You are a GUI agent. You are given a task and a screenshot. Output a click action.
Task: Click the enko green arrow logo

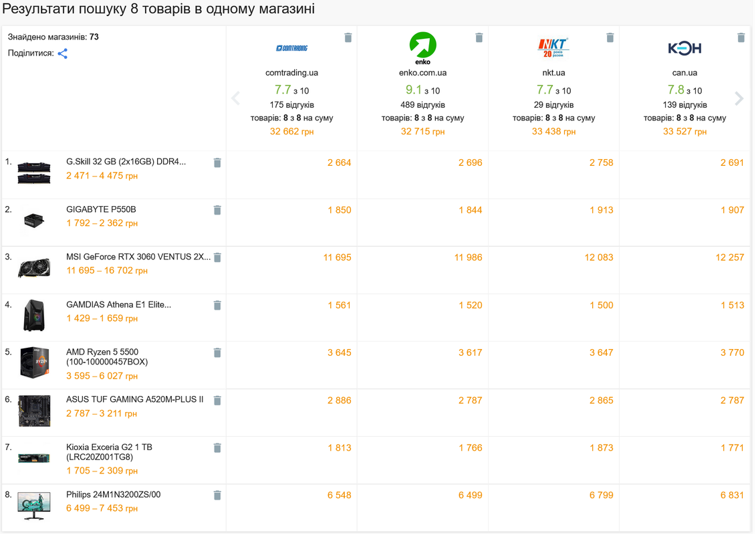423,48
